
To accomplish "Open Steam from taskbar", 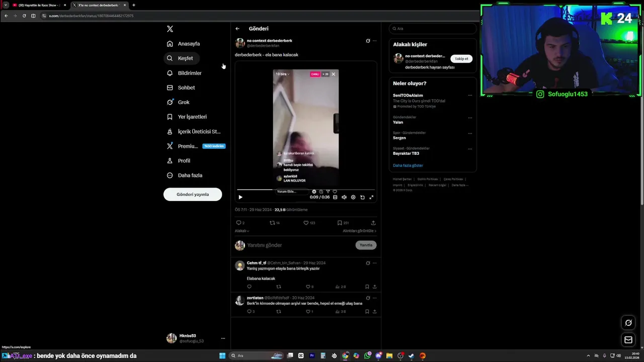I will [x=412, y=355].
